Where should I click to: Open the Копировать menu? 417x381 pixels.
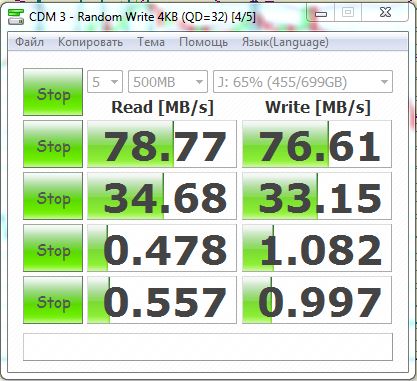click(x=90, y=42)
